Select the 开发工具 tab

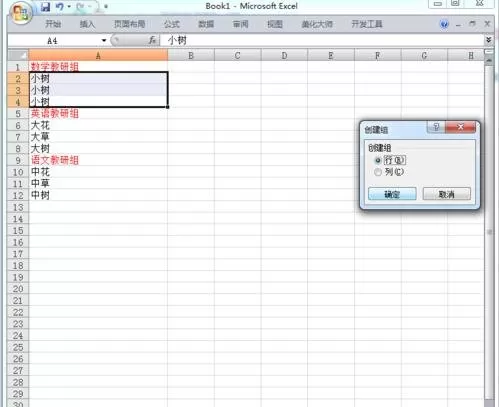tap(367, 24)
